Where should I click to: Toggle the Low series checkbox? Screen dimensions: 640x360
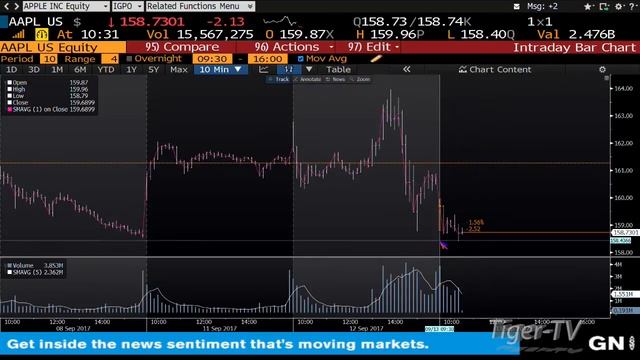pyautogui.click(x=9, y=96)
